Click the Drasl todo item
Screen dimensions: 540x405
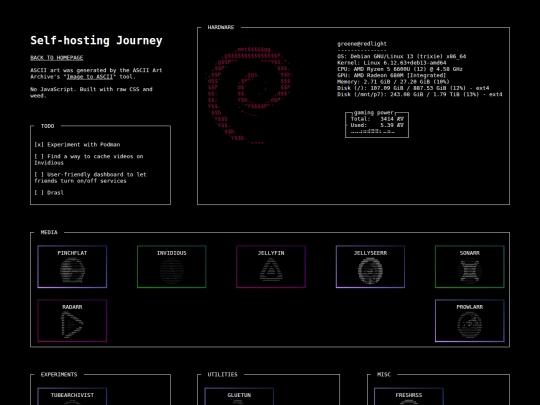click(x=49, y=193)
